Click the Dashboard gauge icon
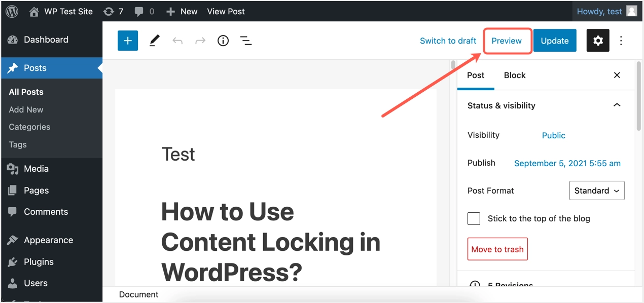Image resolution: width=644 pixels, height=303 pixels. 13,40
